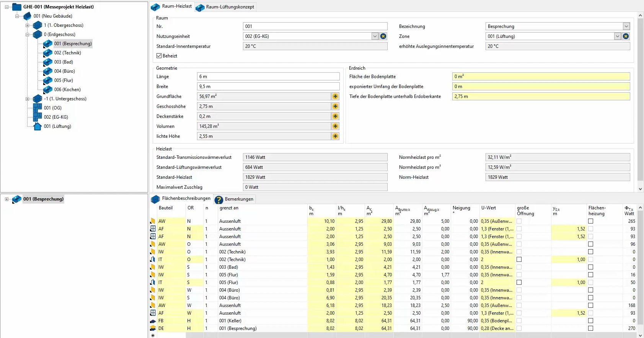
Task: Switch to the Raum-Lüftungskonzept tab
Action: point(225,7)
